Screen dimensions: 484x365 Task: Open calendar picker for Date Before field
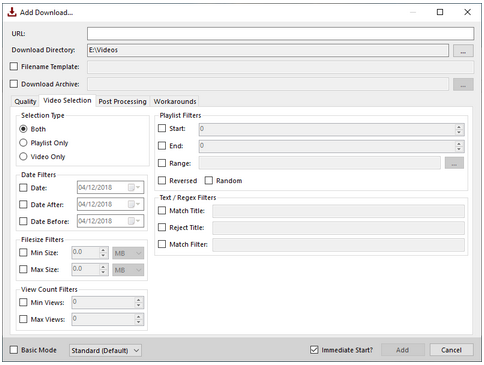pyautogui.click(x=134, y=221)
